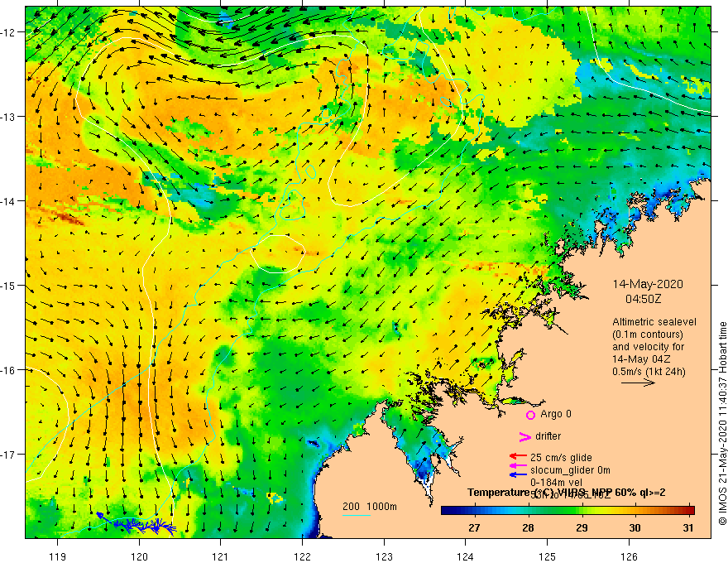The height and width of the screenshot is (563, 728).
Task: Click the longitude axis label '119'
Action: click(58, 556)
